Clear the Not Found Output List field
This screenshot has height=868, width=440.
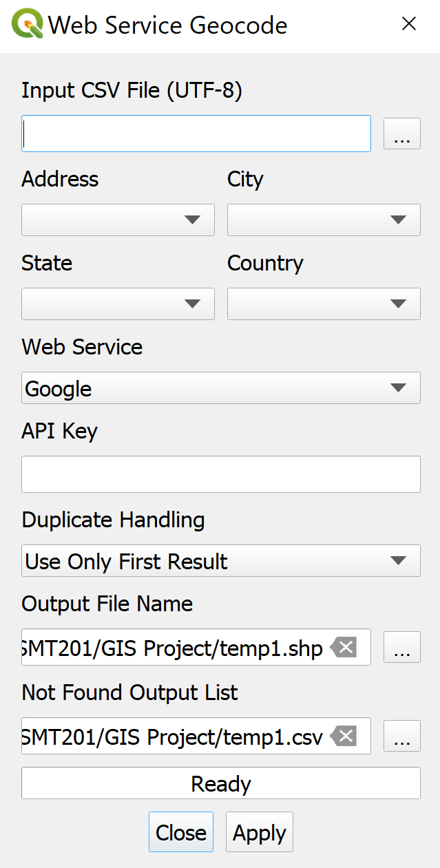click(x=344, y=737)
